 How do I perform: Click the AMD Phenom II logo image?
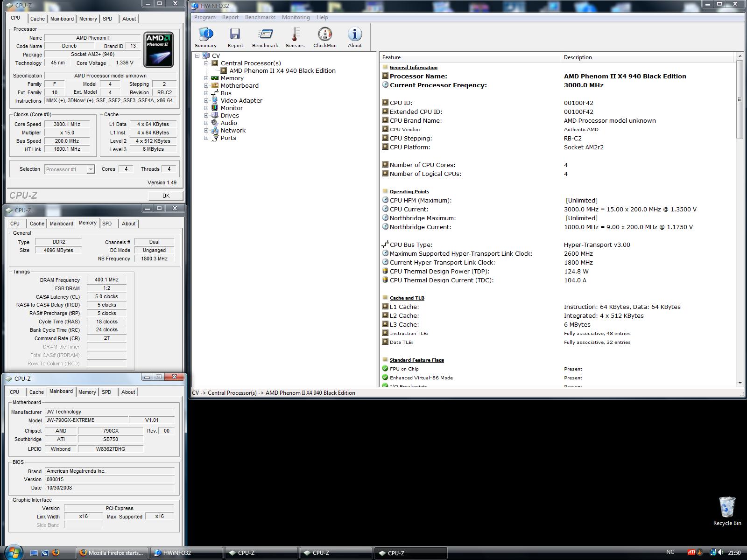click(158, 50)
